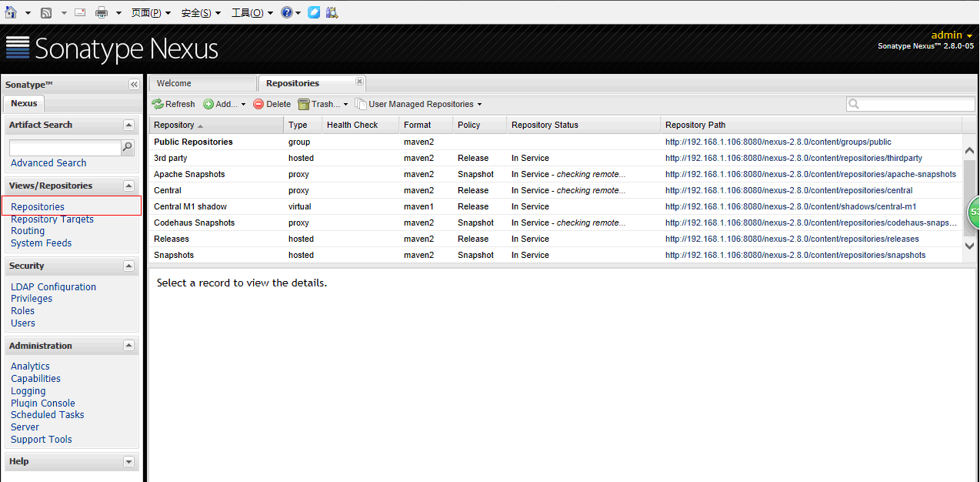This screenshot has width=980, height=482.
Task: Open the Analytics link
Action: tap(30, 367)
